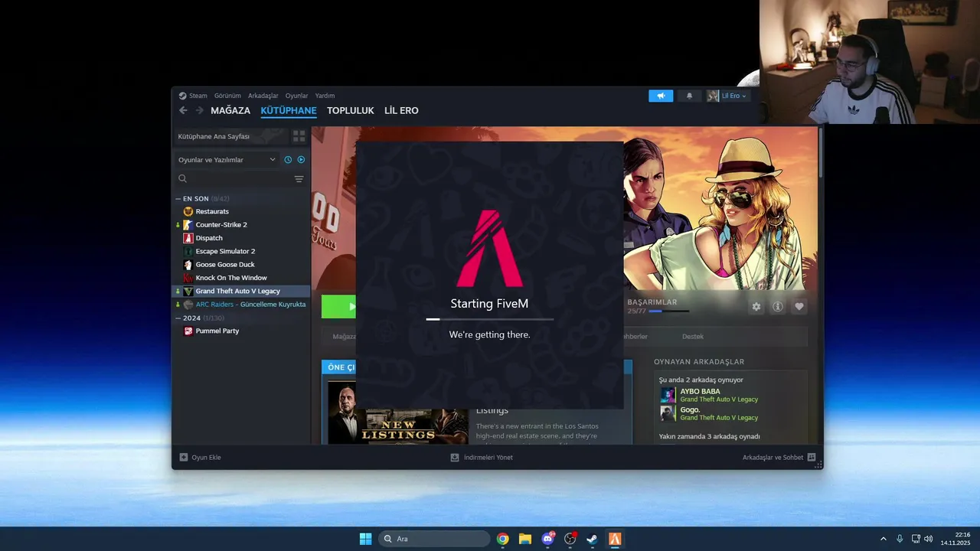Viewport: 980px width, 551px height.
Task: Open the Destek tab
Action: click(x=693, y=336)
